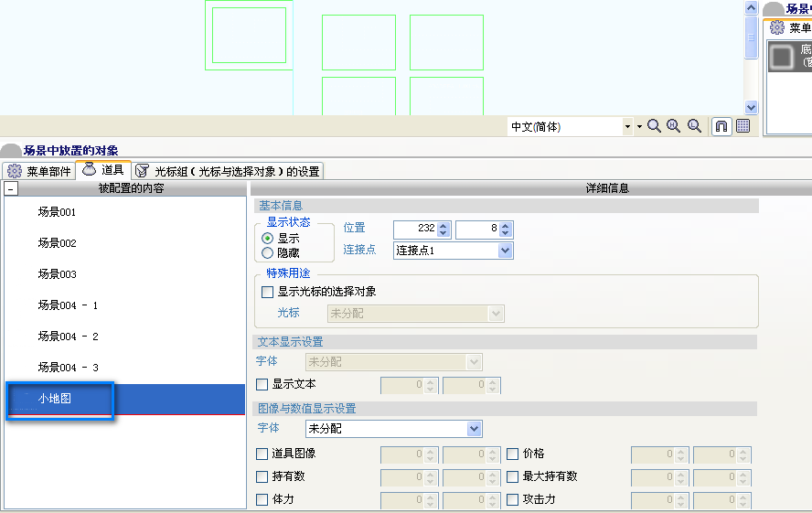Click the gear icon in right panel
Viewport: 812px width, 513px height.
[776, 27]
